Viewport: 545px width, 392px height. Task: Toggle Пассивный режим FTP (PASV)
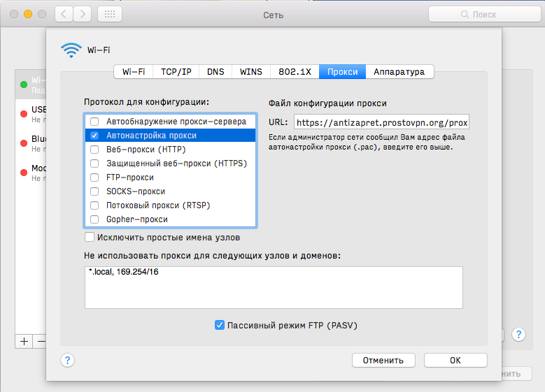220,325
